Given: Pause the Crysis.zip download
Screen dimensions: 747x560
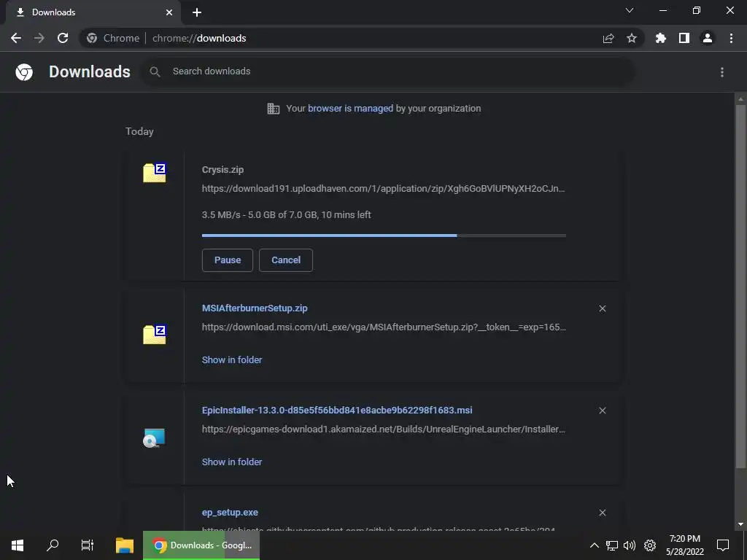Looking at the screenshot, I should click(x=228, y=260).
